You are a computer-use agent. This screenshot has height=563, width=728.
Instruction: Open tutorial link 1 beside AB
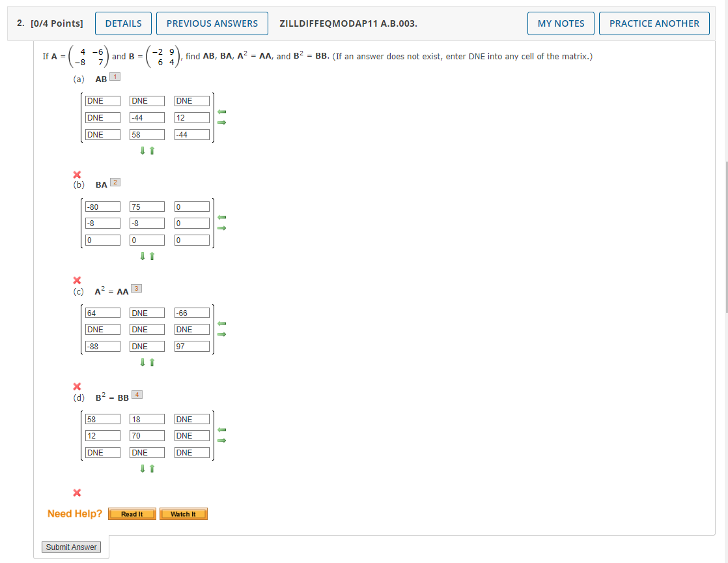pos(115,76)
